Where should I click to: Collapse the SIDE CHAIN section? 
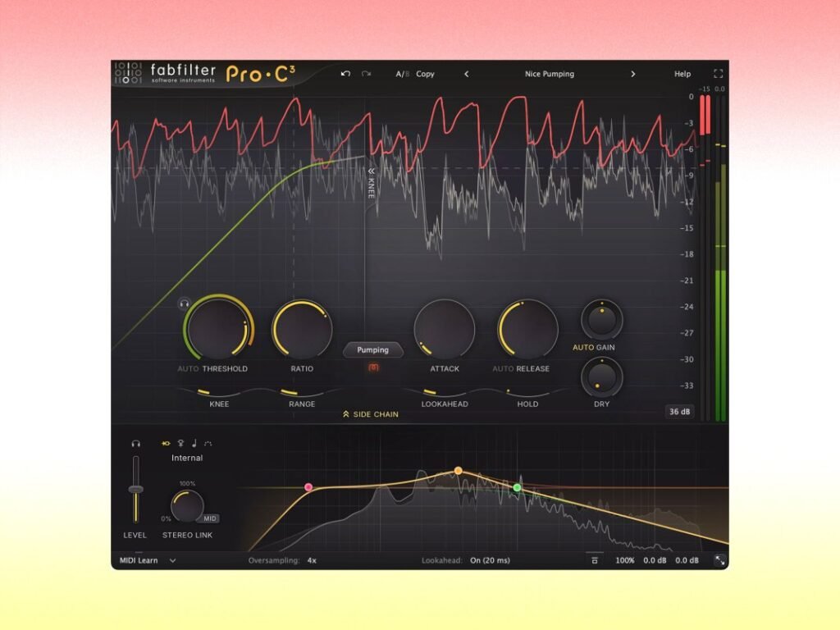pyautogui.click(x=371, y=414)
